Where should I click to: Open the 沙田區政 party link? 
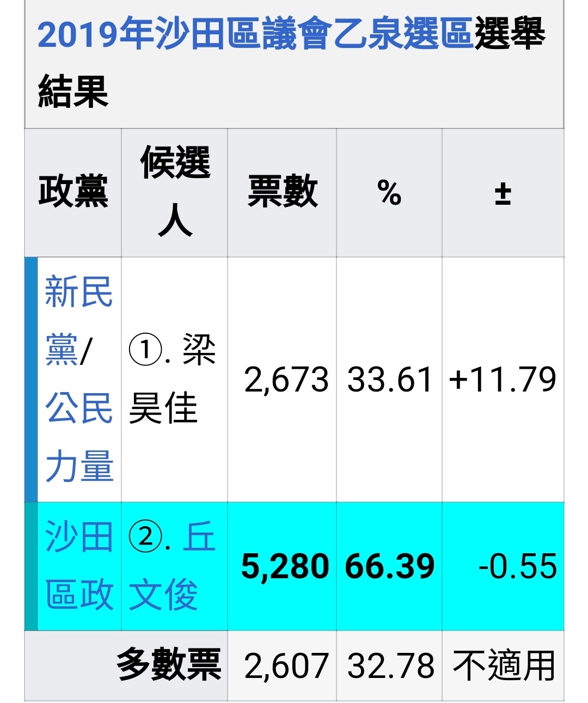[x=79, y=566]
